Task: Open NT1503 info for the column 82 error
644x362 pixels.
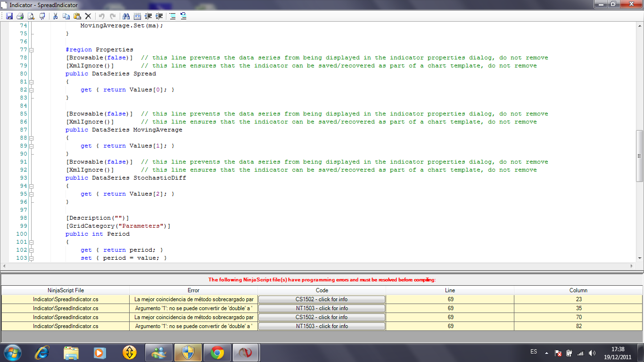Action: click(x=322, y=326)
